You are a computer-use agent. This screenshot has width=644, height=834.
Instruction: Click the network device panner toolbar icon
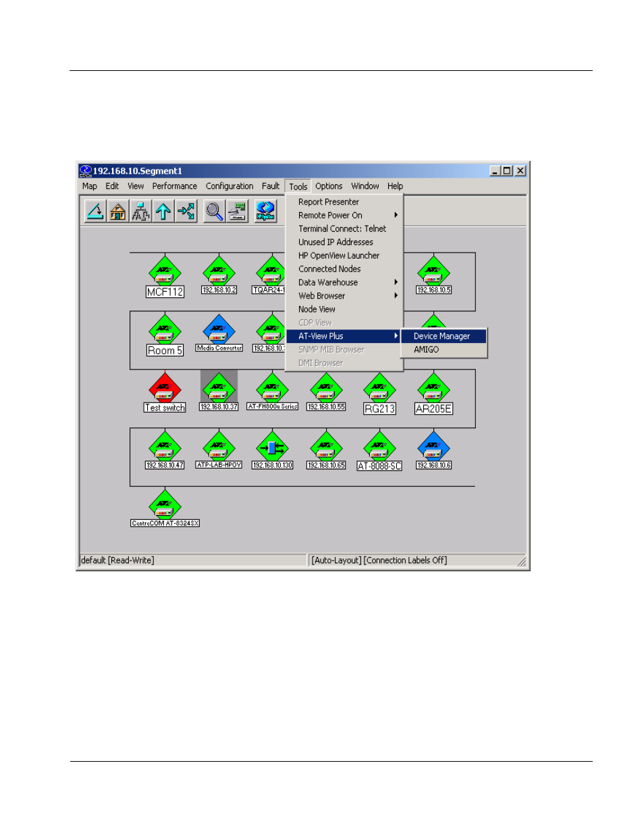(x=238, y=211)
